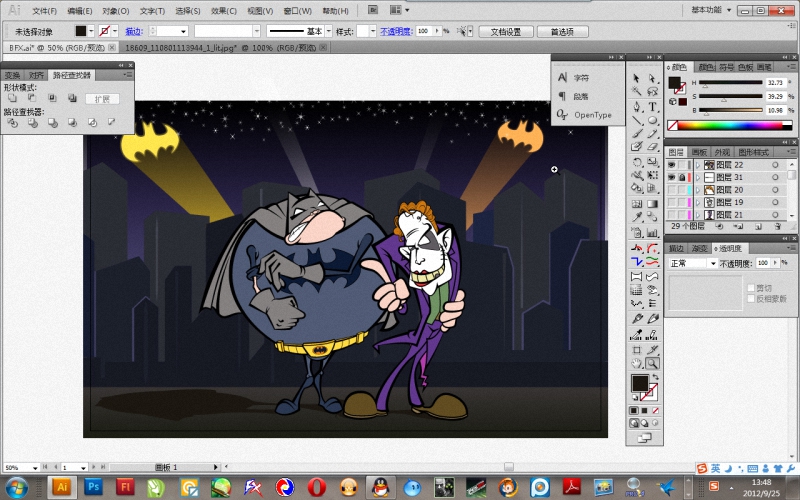The height and width of the screenshot is (500, 800).
Task: Select the Zoom magnifier tool
Action: click(x=652, y=363)
